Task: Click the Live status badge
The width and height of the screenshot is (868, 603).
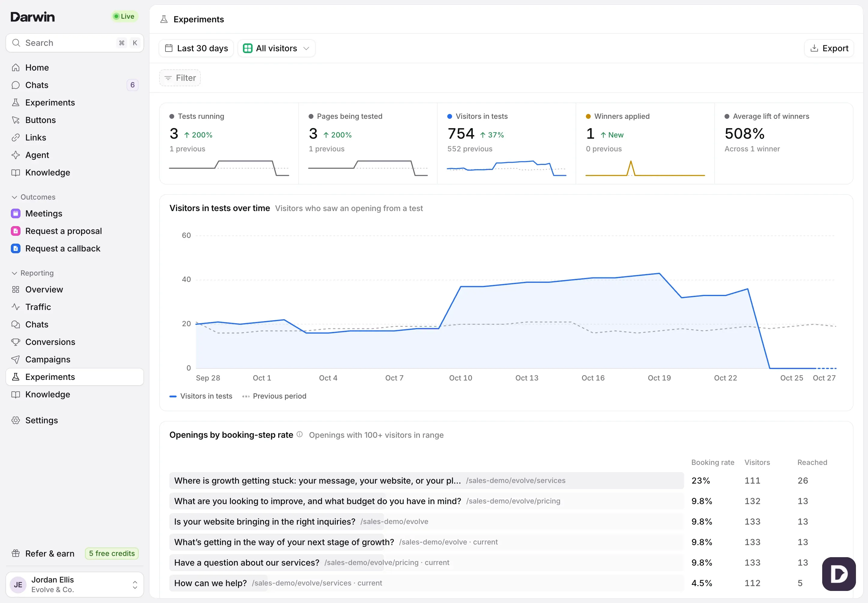Action: (124, 16)
